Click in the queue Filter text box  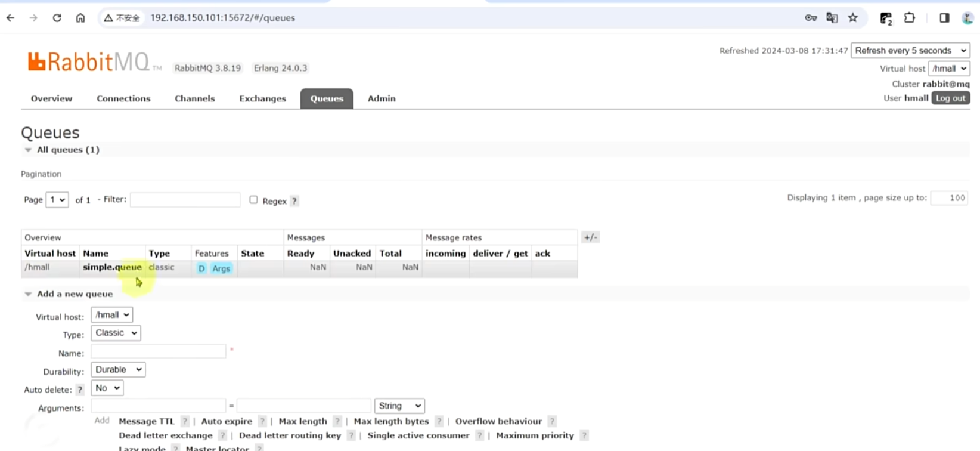click(x=185, y=200)
